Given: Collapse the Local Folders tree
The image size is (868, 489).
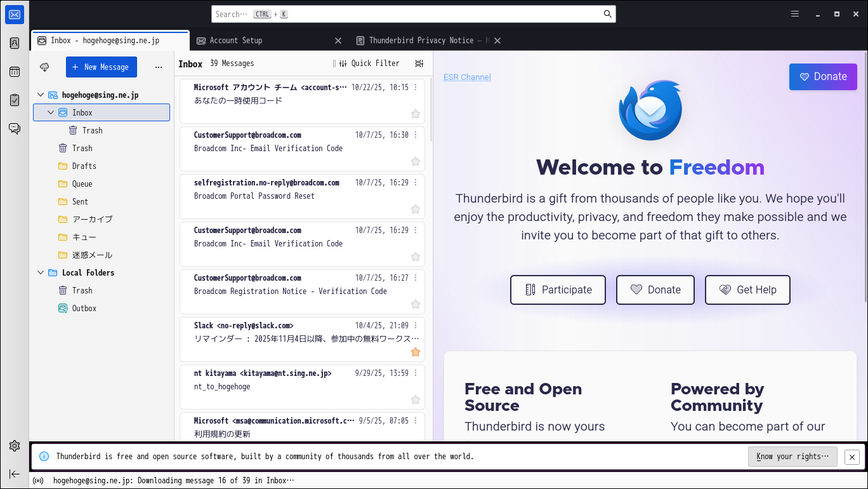Looking at the screenshot, I should coord(41,272).
